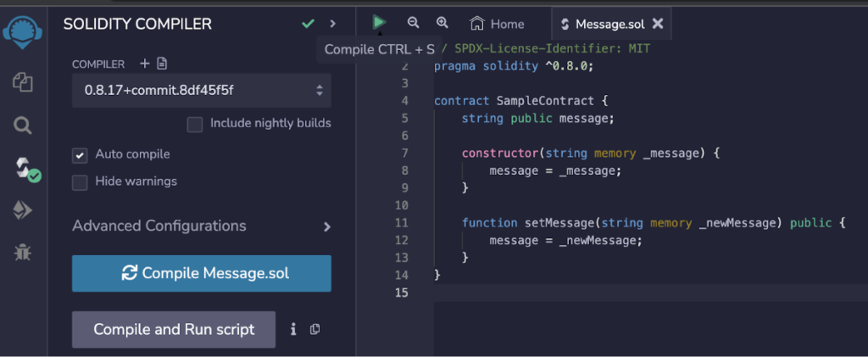Add a custom compiler with plus icon

tap(144, 64)
